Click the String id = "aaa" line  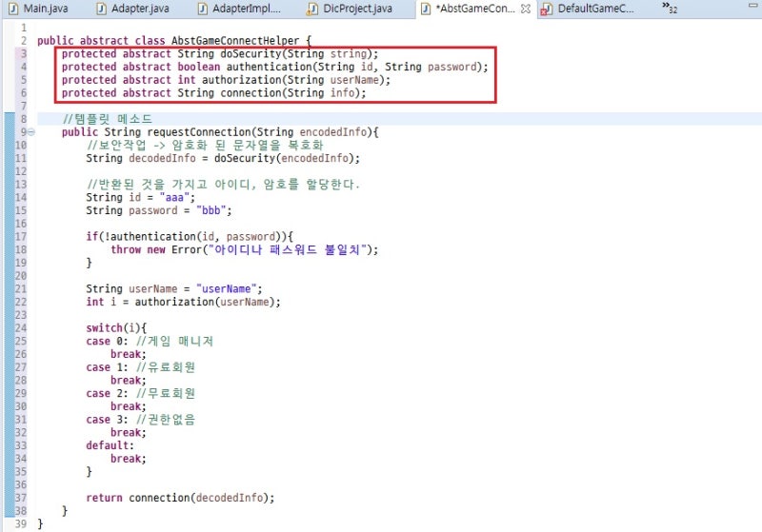(x=140, y=198)
